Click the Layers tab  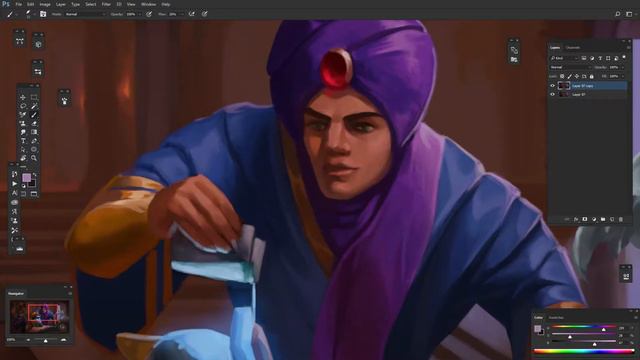click(x=555, y=48)
